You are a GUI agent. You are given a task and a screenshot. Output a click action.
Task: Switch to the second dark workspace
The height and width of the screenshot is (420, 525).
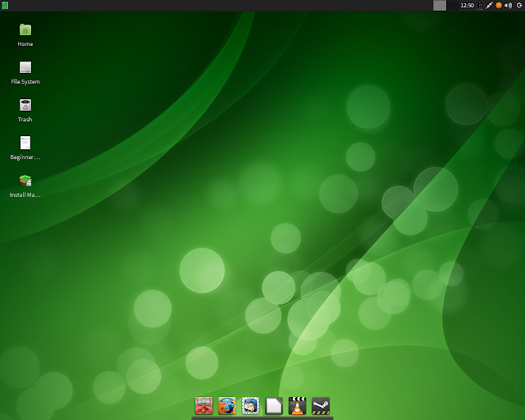(x=453, y=6)
